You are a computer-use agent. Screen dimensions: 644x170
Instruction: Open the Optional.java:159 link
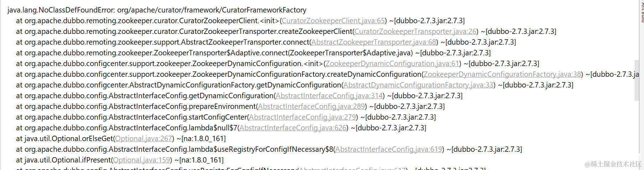click(141, 160)
